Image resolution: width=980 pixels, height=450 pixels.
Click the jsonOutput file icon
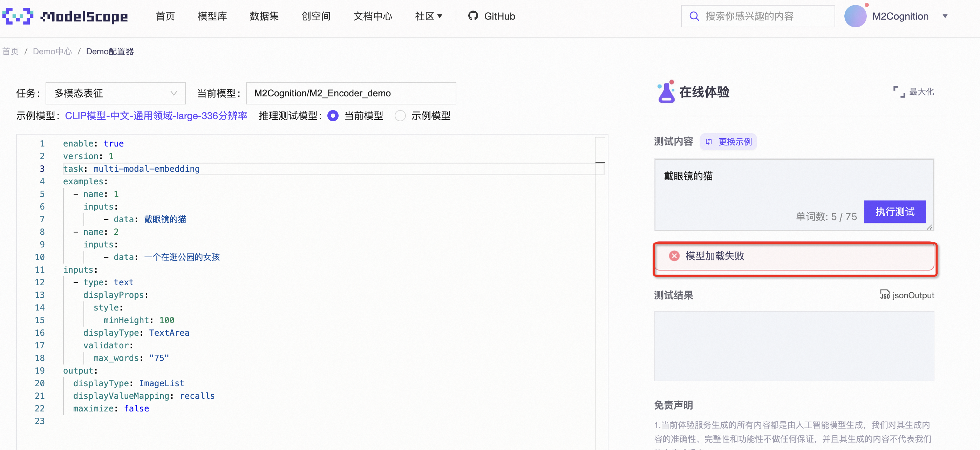click(x=885, y=294)
